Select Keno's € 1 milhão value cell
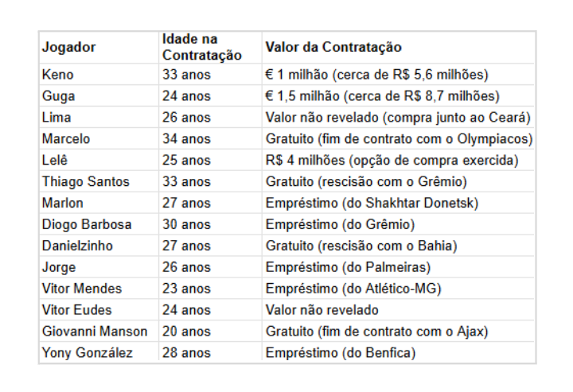573x392 pixels. tap(399, 75)
